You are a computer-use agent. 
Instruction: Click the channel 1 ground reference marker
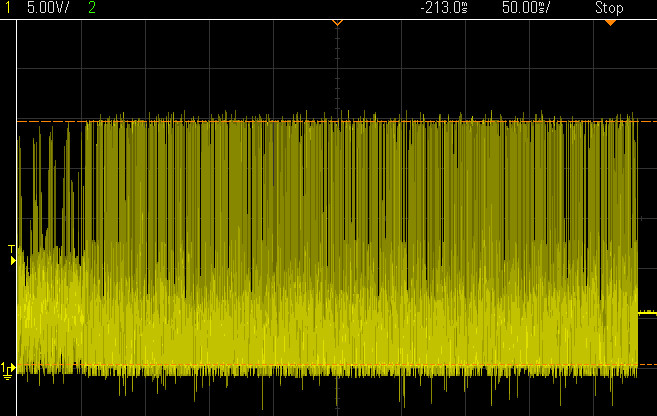(8, 371)
